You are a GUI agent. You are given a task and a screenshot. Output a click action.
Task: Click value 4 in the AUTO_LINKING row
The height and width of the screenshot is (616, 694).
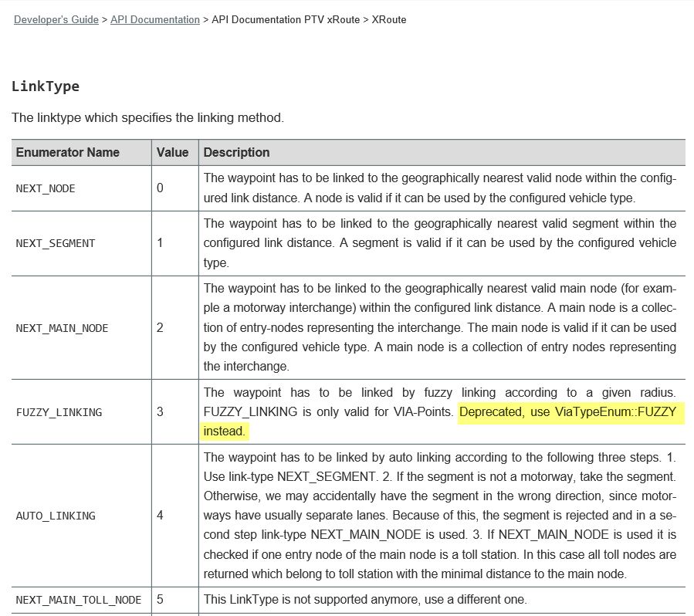[160, 515]
